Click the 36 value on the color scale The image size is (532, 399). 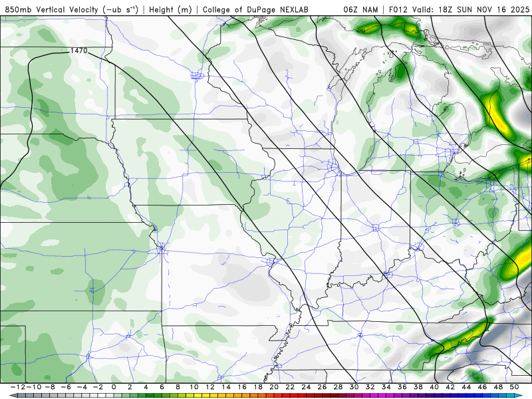click(x=402, y=387)
